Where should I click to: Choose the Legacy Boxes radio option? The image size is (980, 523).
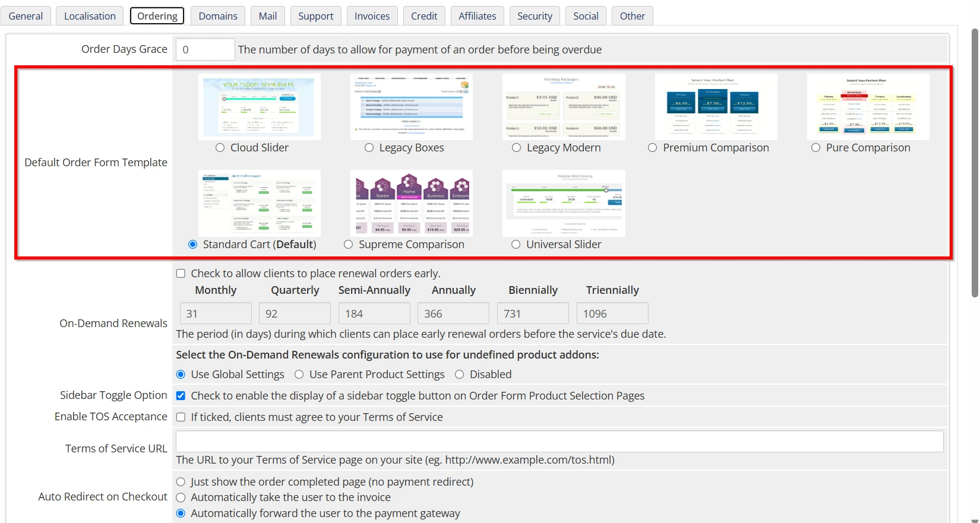[x=369, y=148]
